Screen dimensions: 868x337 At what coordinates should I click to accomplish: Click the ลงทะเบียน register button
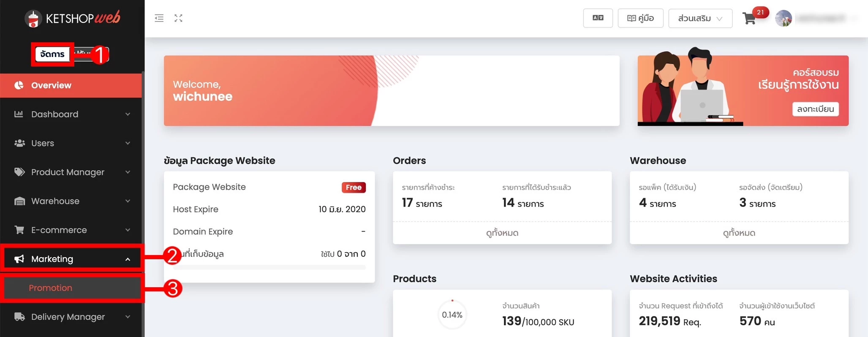815,109
